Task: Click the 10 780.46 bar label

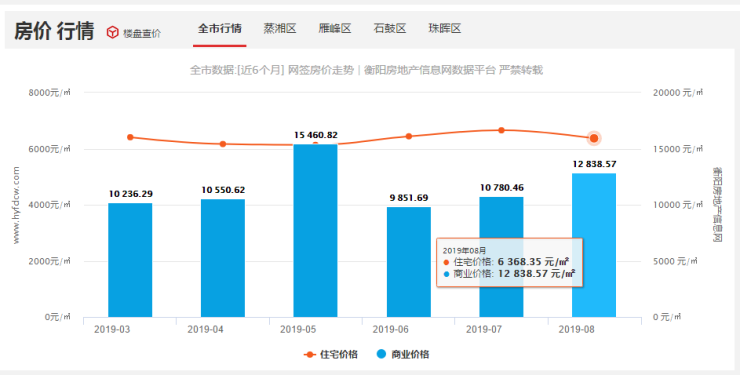Action: click(x=502, y=187)
